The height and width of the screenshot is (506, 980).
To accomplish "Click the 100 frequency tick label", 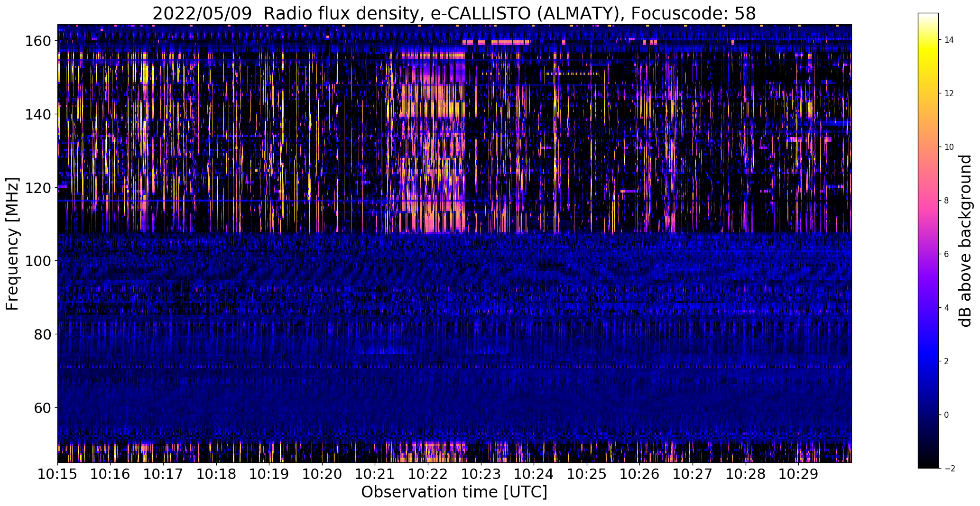I will 39,261.
